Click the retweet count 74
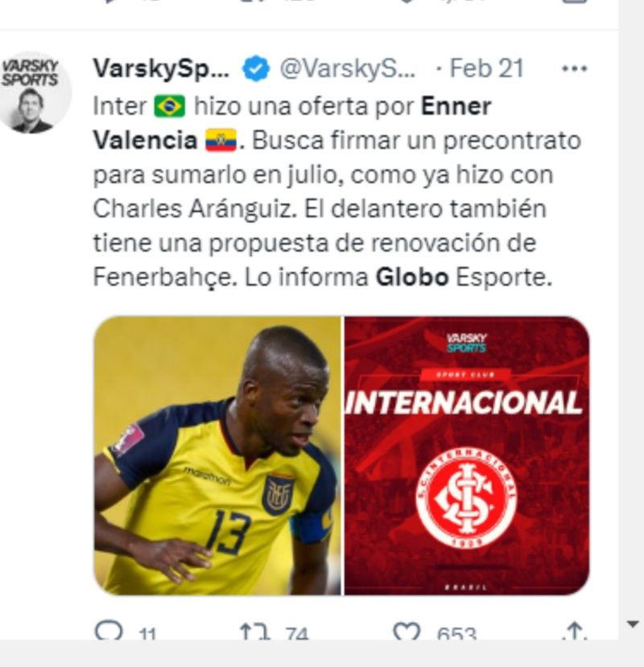The image size is (644, 667). 297,634
